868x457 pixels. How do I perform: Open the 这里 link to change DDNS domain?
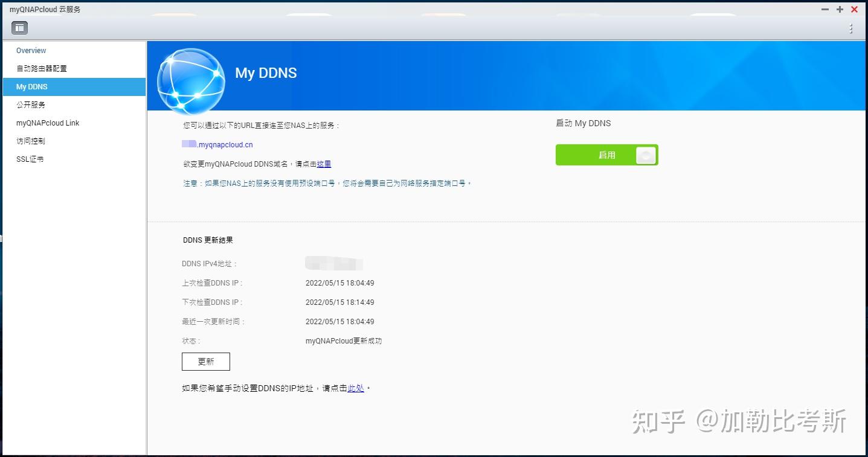[x=324, y=164]
